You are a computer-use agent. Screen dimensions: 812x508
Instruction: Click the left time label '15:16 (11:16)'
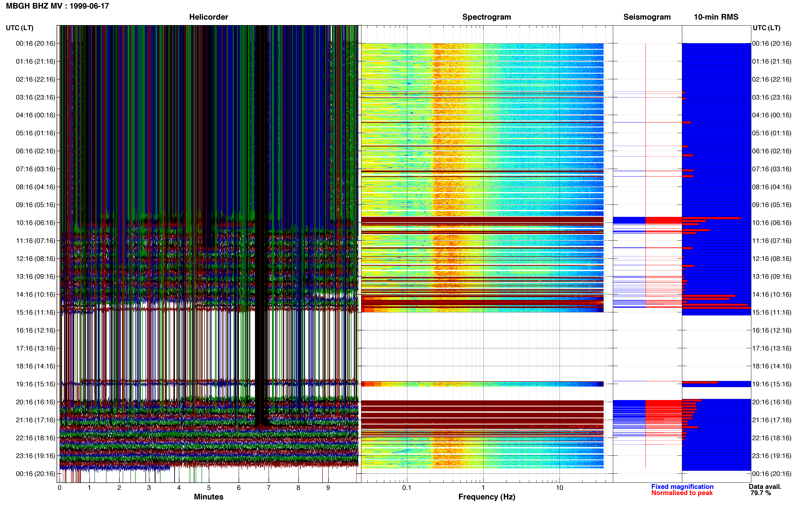(x=36, y=313)
